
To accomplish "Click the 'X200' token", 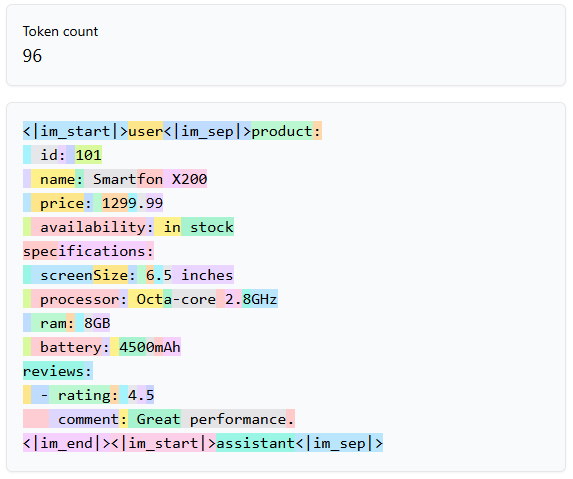I will (185, 179).
